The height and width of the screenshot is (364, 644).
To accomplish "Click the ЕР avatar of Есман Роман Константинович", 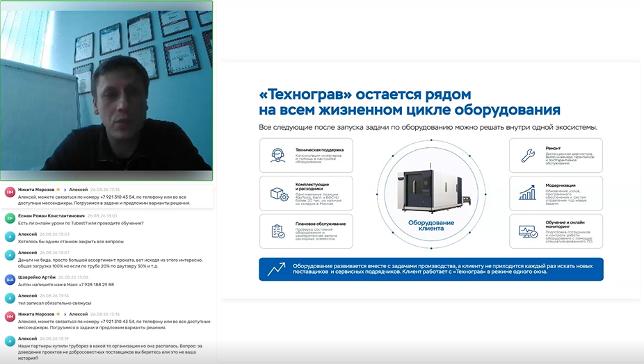I will [x=10, y=218].
